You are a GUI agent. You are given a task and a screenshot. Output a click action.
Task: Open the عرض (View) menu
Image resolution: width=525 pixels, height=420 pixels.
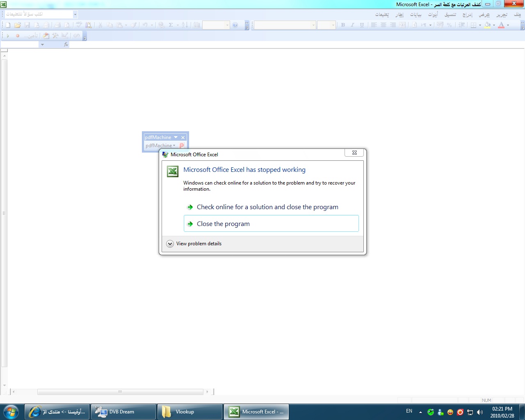(x=484, y=14)
